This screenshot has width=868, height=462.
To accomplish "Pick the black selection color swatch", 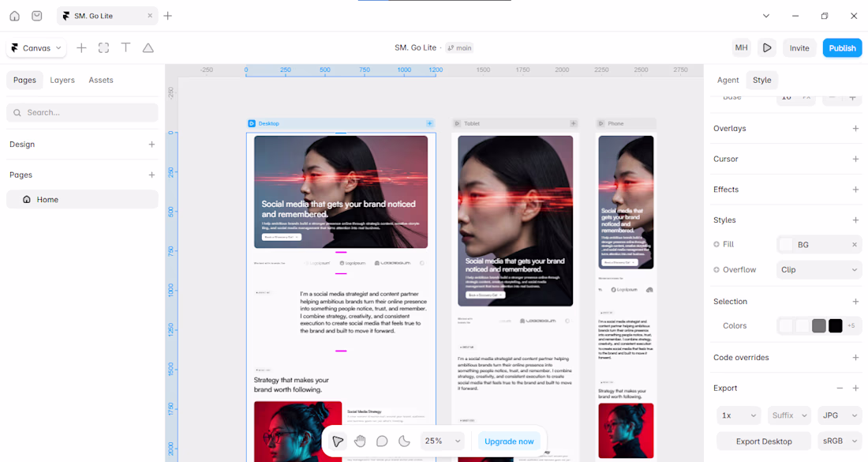I will [836, 325].
